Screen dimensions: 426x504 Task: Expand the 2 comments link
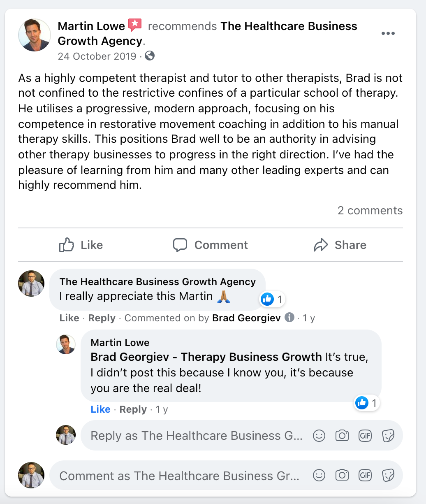(x=370, y=211)
